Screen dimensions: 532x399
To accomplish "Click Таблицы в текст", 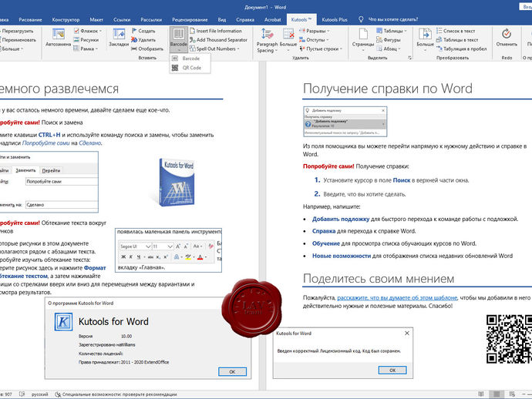I will point(457,40).
